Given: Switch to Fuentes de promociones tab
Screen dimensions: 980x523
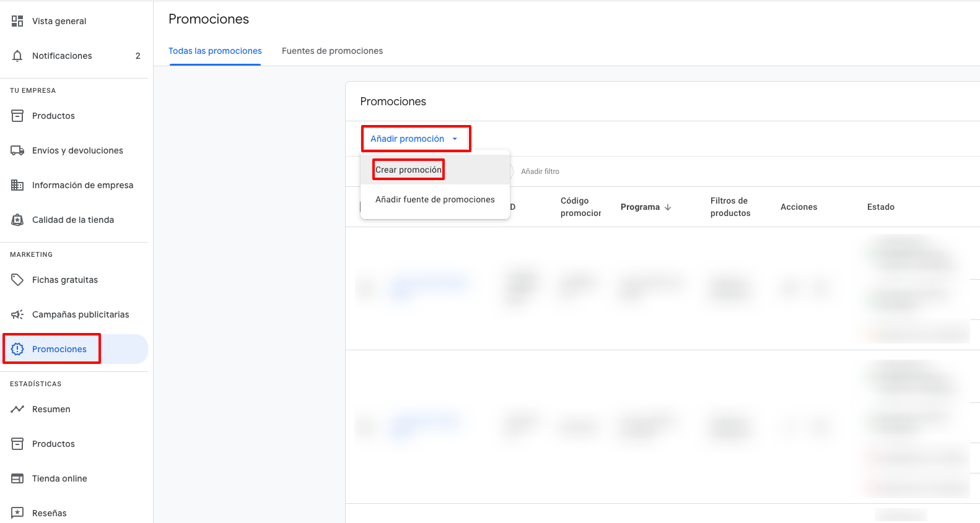Looking at the screenshot, I should coord(332,51).
